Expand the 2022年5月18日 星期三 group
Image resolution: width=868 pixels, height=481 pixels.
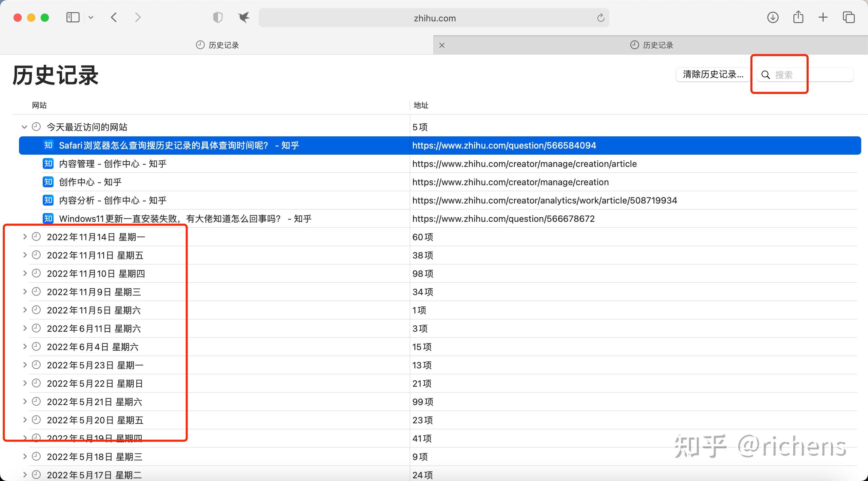24,457
